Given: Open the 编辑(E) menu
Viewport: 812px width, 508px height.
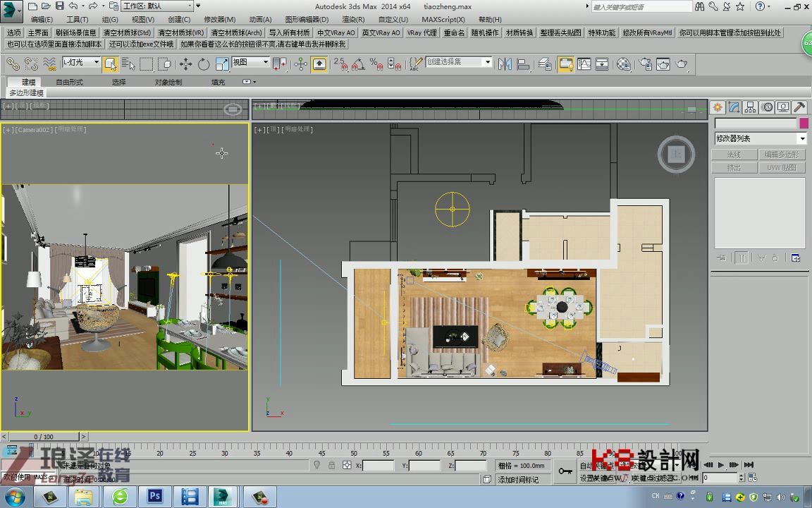Looking at the screenshot, I should [42, 20].
